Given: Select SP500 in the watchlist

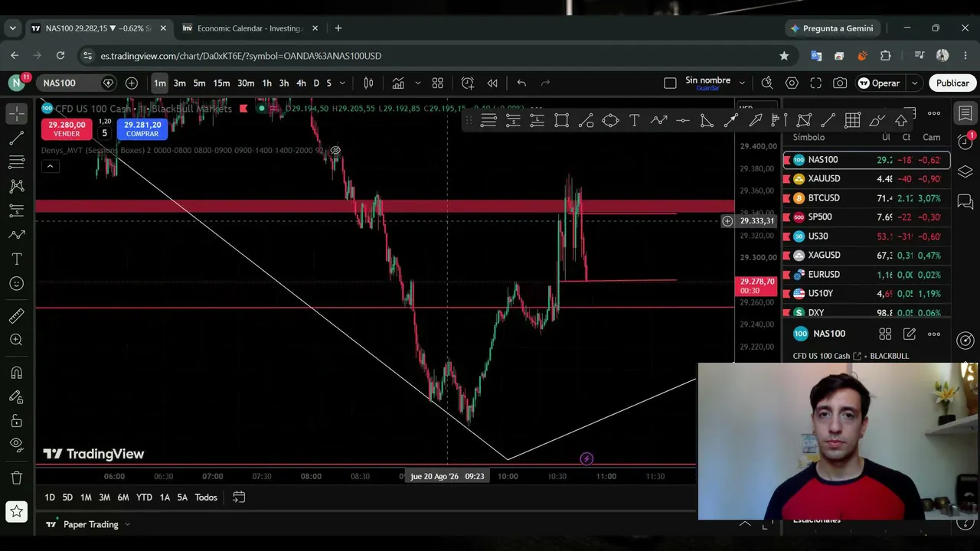Looking at the screenshot, I should 866,217.
